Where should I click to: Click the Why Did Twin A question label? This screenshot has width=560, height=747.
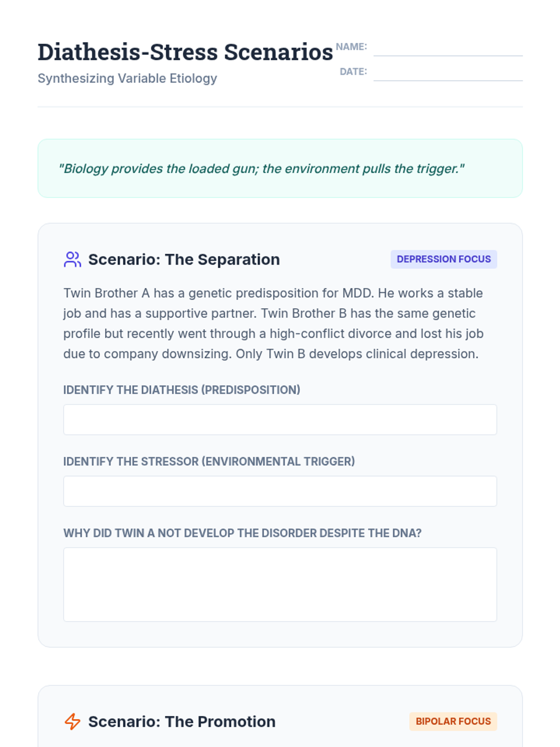[x=242, y=533]
